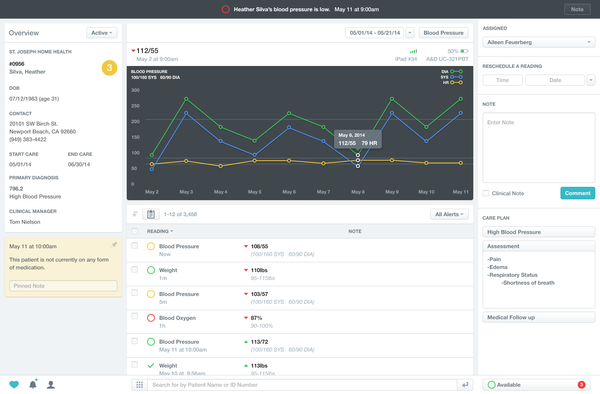Click the red alert circle in top banner

pyautogui.click(x=226, y=9)
